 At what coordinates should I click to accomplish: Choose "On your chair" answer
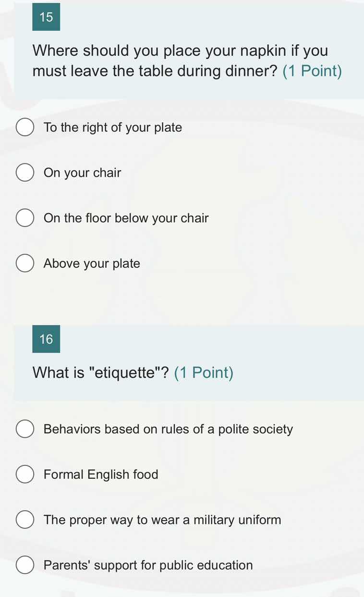tap(82, 172)
